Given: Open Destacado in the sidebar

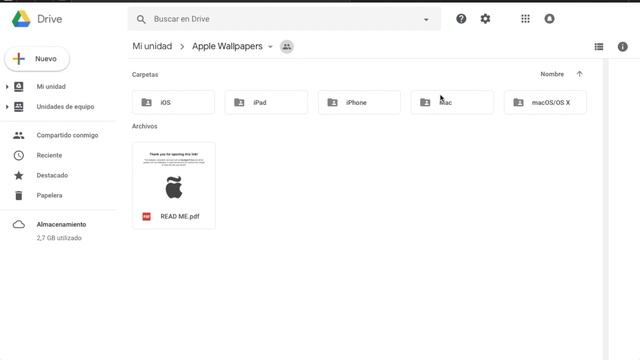Looking at the screenshot, I should [52, 175].
